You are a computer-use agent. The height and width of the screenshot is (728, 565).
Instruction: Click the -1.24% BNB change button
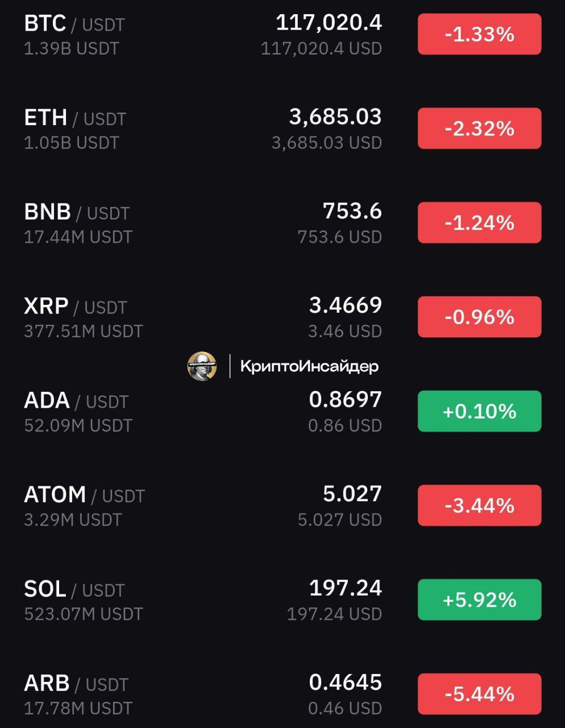(x=479, y=223)
